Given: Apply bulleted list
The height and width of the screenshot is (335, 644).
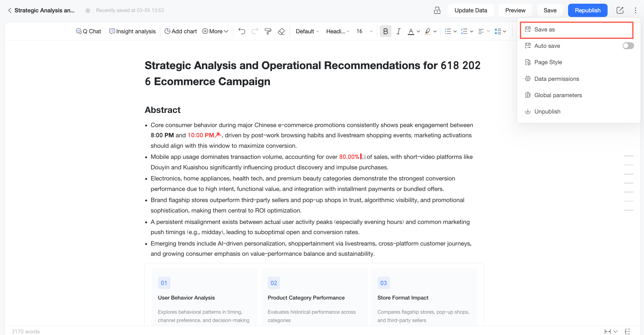Looking at the screenshot, I should pyautogui.click(x=448, y=31).
